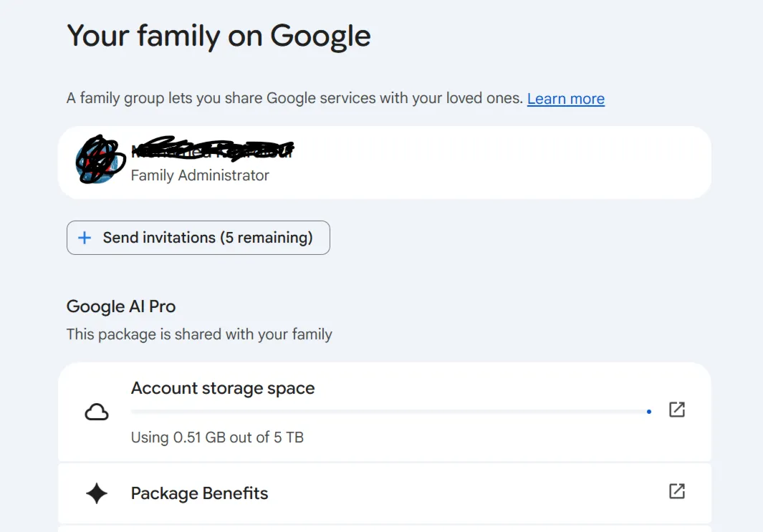
Task: Select the Account storage space title
Action: click(x=223, y=388)
